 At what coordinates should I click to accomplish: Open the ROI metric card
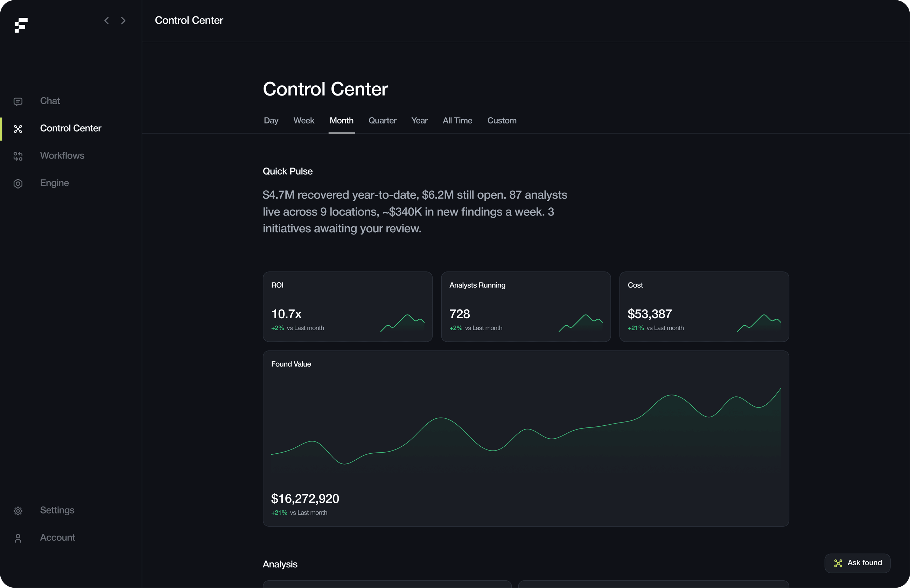(347, 307)
